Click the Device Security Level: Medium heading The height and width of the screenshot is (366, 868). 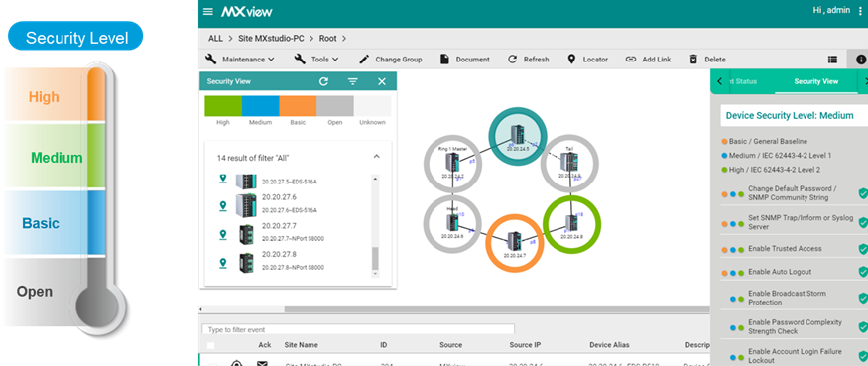pyautogui.click(x=790, y=116)
